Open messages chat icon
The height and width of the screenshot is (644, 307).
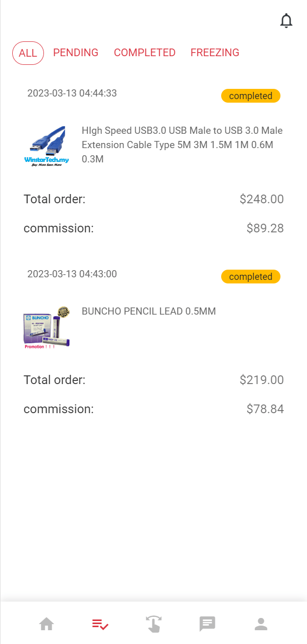point(207,624)
